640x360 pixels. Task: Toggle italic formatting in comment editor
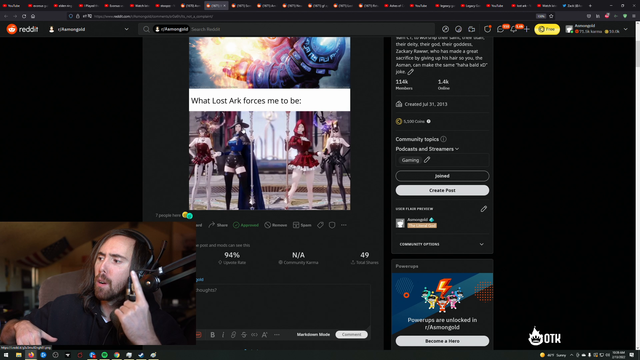[x=223, y=334]
